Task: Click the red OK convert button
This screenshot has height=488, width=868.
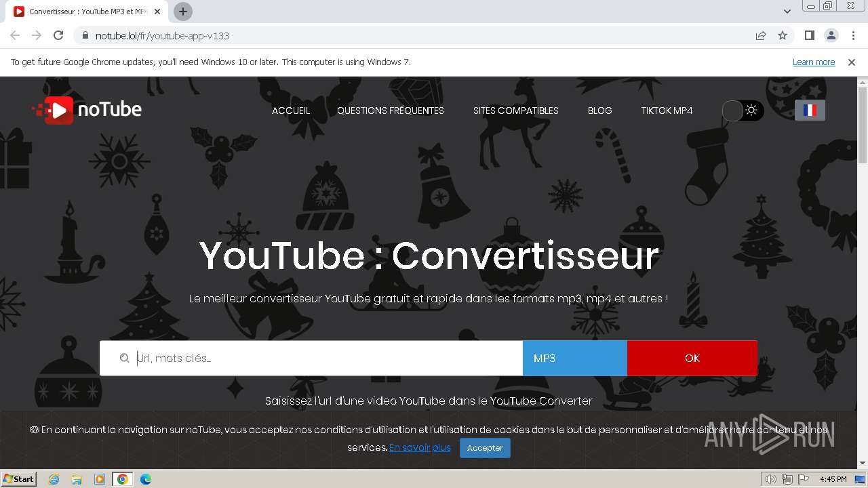Action: point(692,358)
